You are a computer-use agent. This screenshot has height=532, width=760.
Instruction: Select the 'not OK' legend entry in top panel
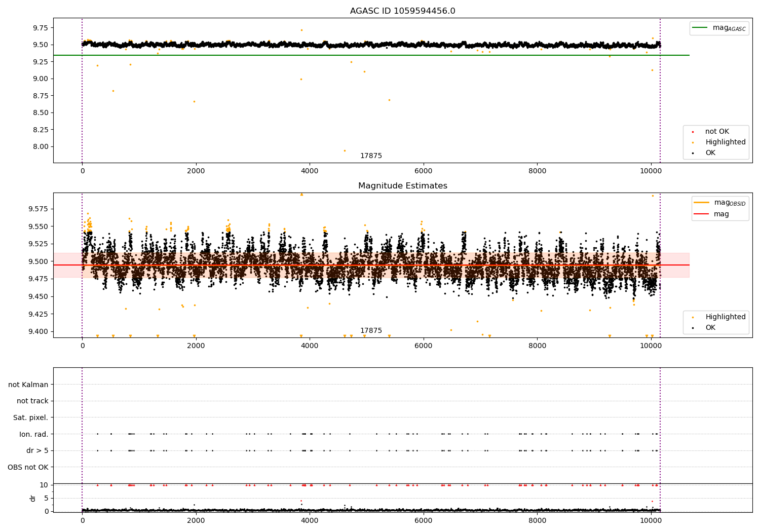pyautogui.click(x=717, y=132)
